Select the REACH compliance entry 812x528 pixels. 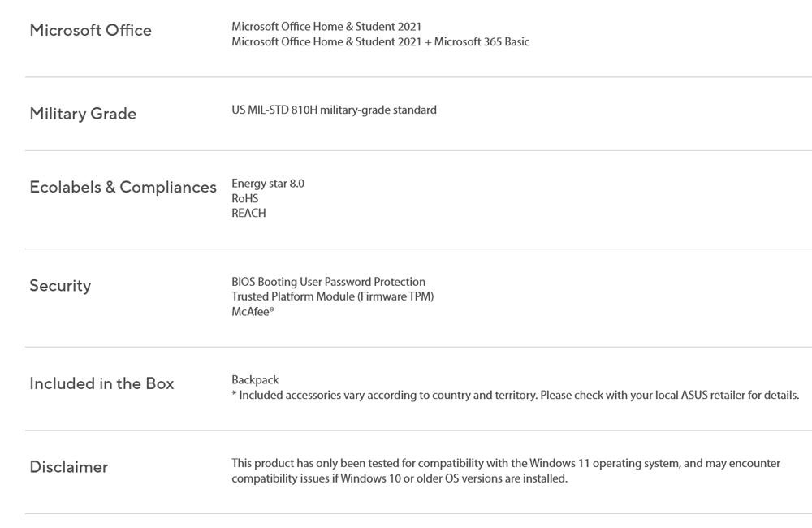pyautogui.click(x=248, y=213)
